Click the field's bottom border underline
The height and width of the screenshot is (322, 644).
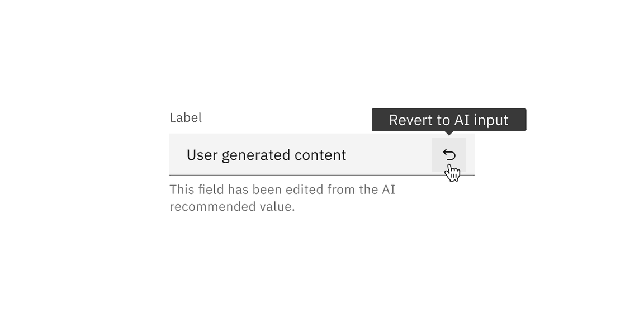(321, 174)
